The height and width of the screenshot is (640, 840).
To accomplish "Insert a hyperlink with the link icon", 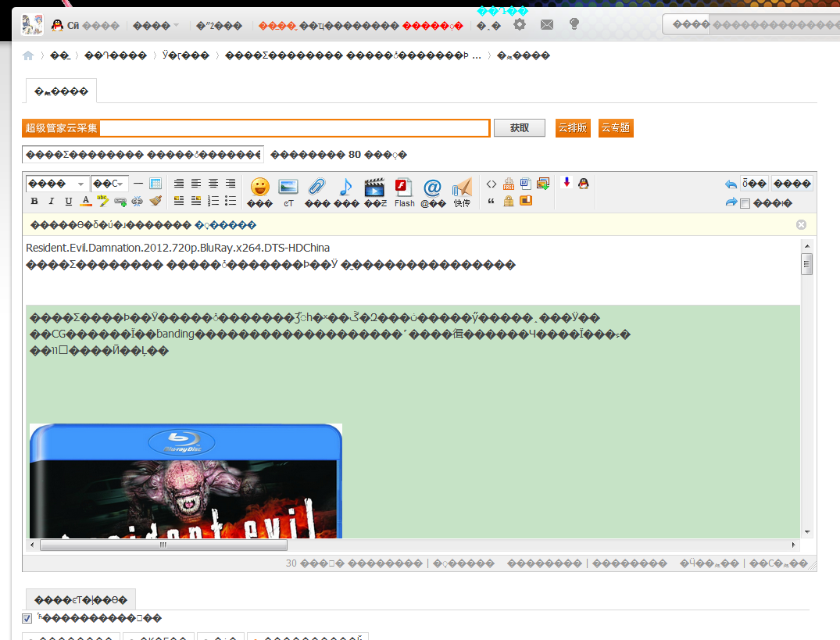I will pyautogui.click(x=120, y=202).
